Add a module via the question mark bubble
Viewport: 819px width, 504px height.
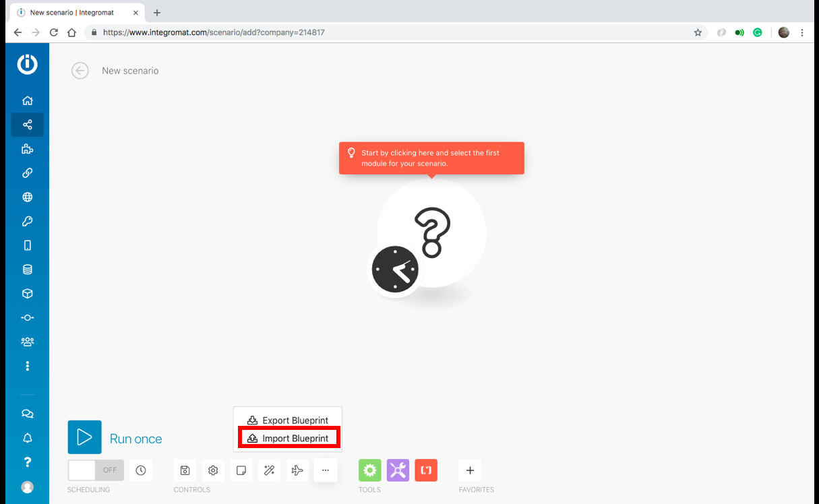pos(431,232)
